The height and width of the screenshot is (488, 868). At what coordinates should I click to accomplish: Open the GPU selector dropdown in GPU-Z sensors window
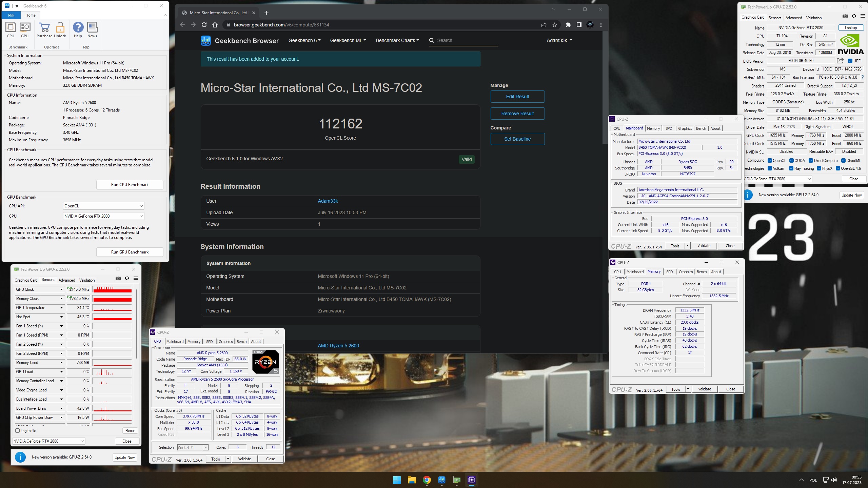point(49,441)
